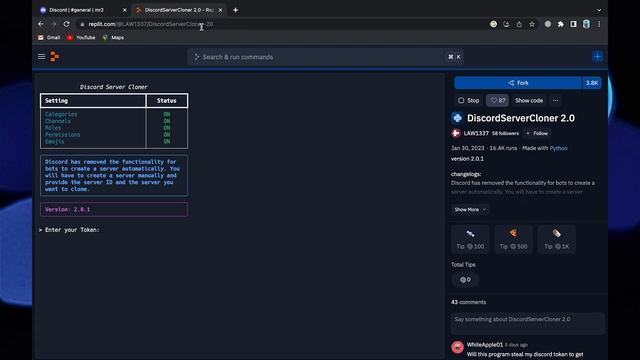640x360 pixels.
Task: Stop the running repl
Action: coord(469,100)
